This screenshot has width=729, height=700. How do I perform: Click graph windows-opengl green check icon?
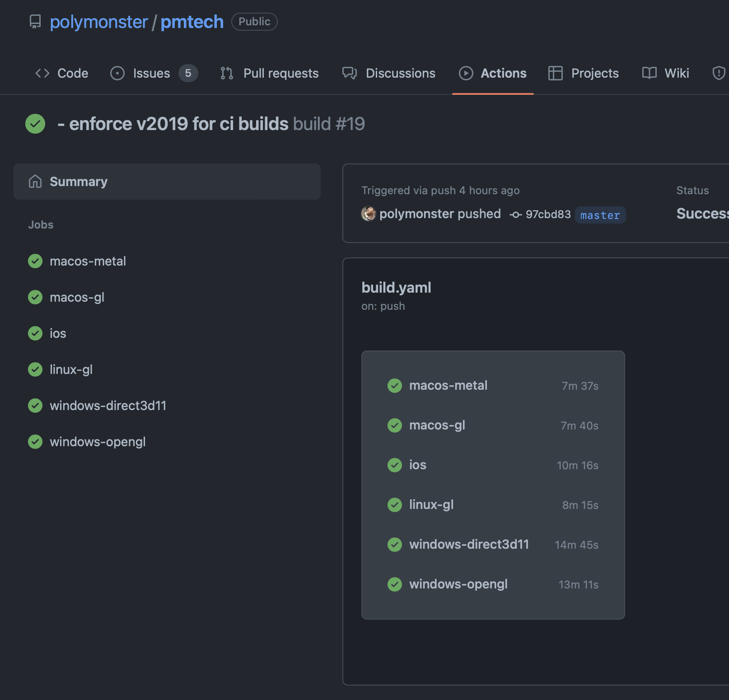[395, 584]
